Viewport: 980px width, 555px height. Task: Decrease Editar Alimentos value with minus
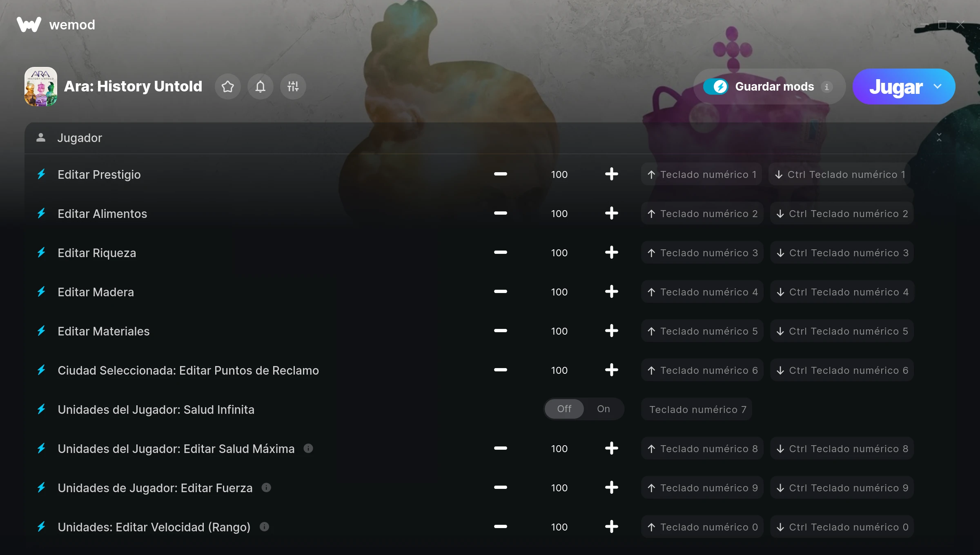click(x=500, y=213)
